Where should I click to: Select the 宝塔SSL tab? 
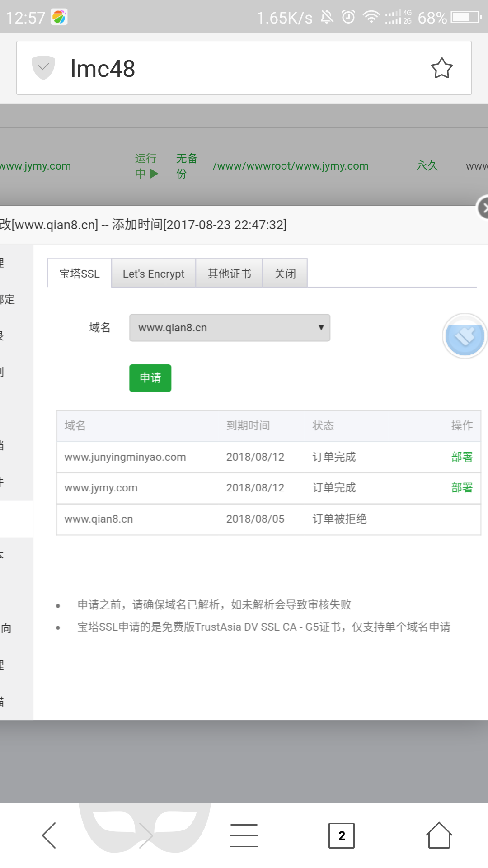tap(80, 274)
